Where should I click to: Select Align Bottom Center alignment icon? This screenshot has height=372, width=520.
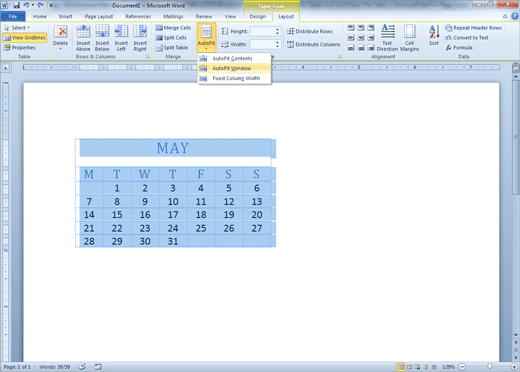[361, 48]
